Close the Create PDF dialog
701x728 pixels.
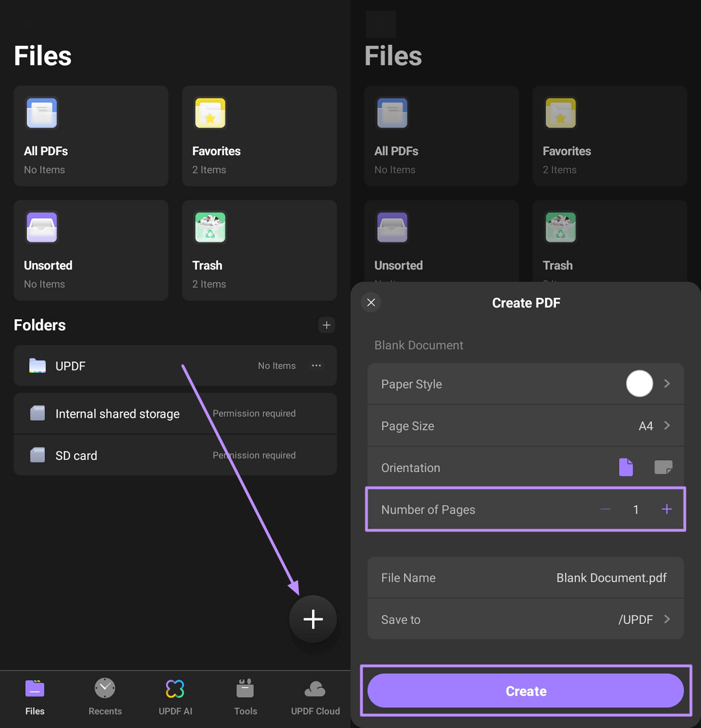tap(371, 302)
